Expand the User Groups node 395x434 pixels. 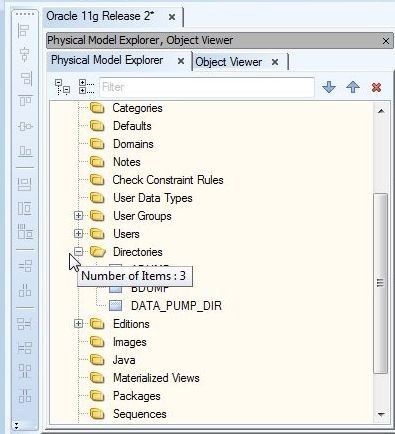[x=78, y=216]
